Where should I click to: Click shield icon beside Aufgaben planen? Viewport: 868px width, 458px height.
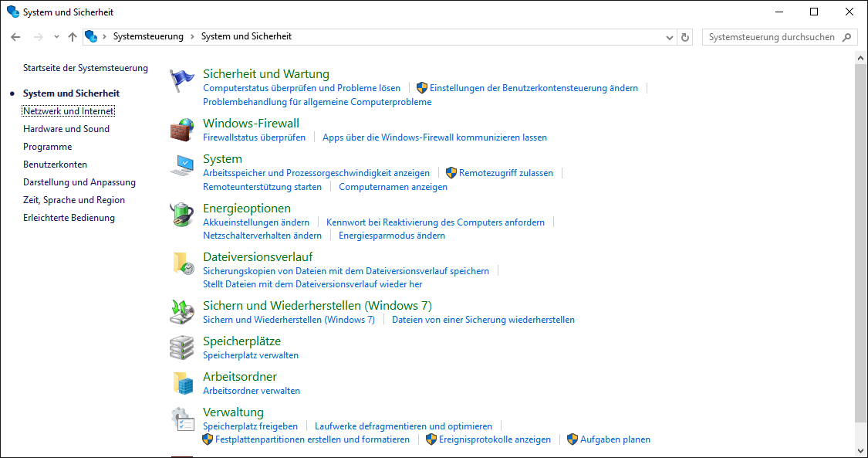pyautogui.click(x=572, y=439)
